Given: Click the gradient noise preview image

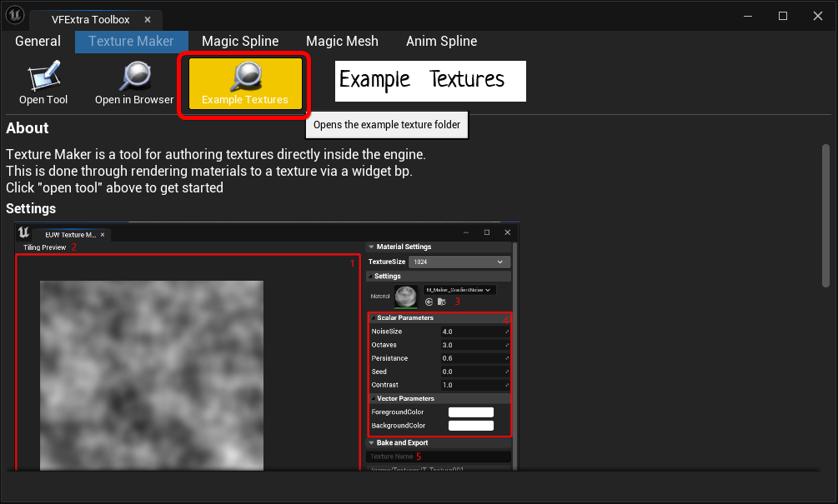Looking at the screenshot, I should (152, 376).
